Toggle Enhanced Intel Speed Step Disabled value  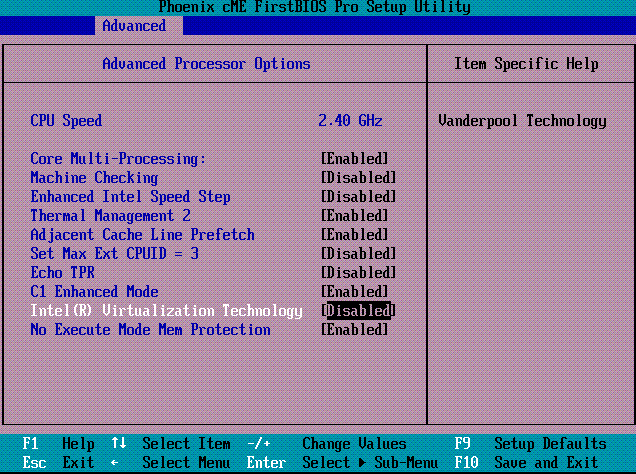click(x=359, y=197)
